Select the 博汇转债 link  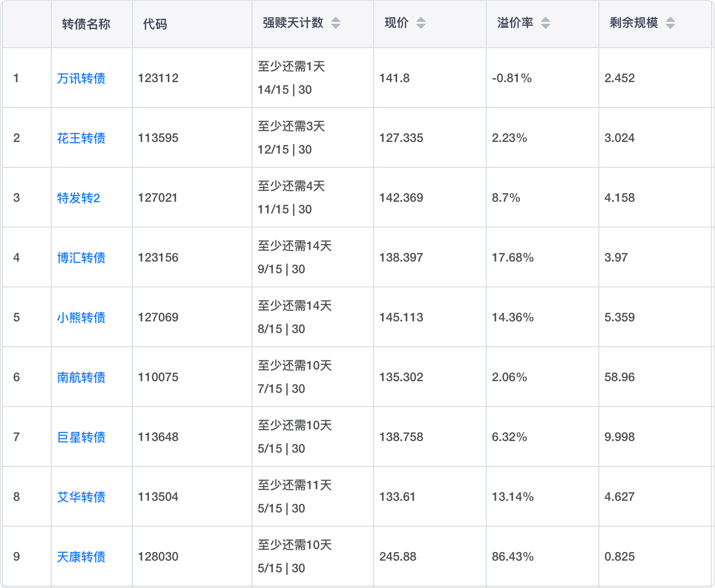tap(81, 258)
